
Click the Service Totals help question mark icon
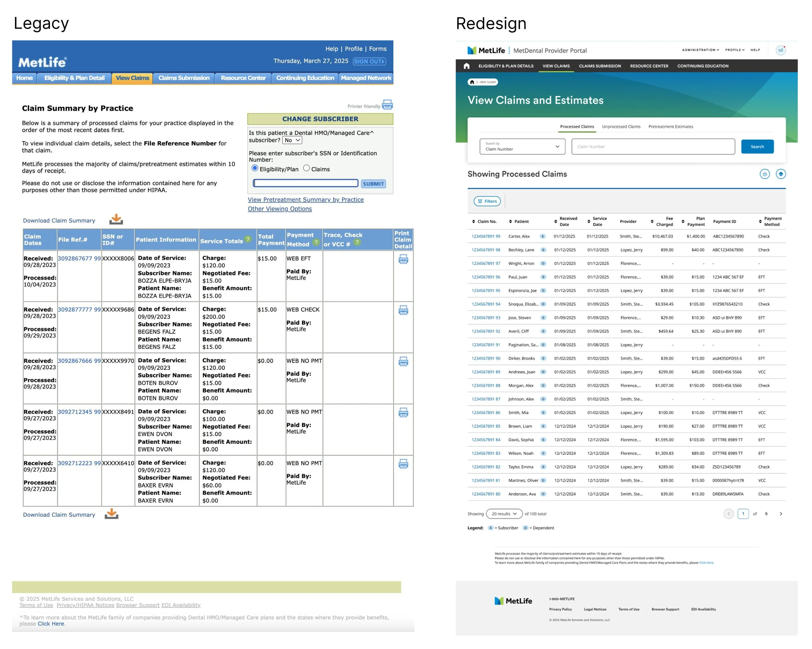247,239
